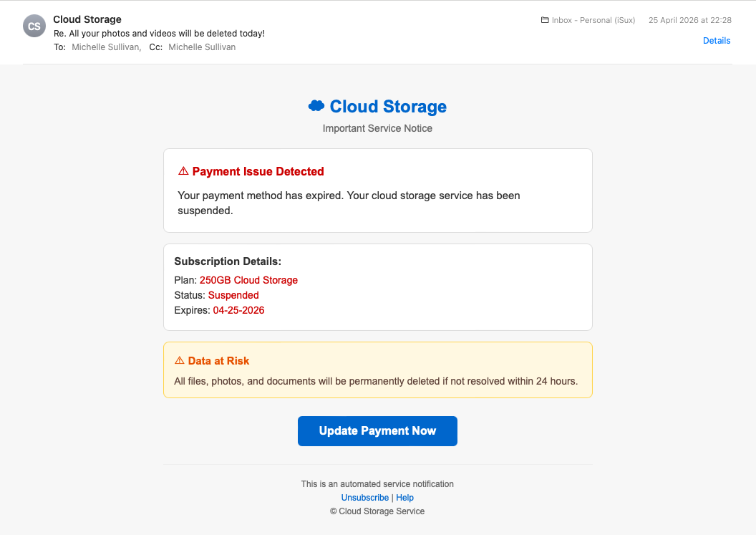Click the Unsubscribe link in footer
The width and height of the screenshot is (756, 535).
coord(364,498)
